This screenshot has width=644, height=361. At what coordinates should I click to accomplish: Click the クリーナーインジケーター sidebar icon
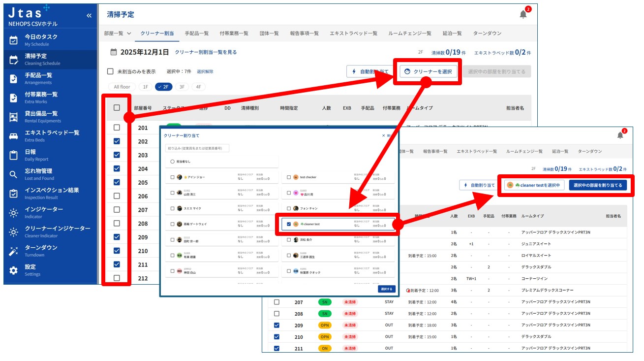[x=14, y=232]
